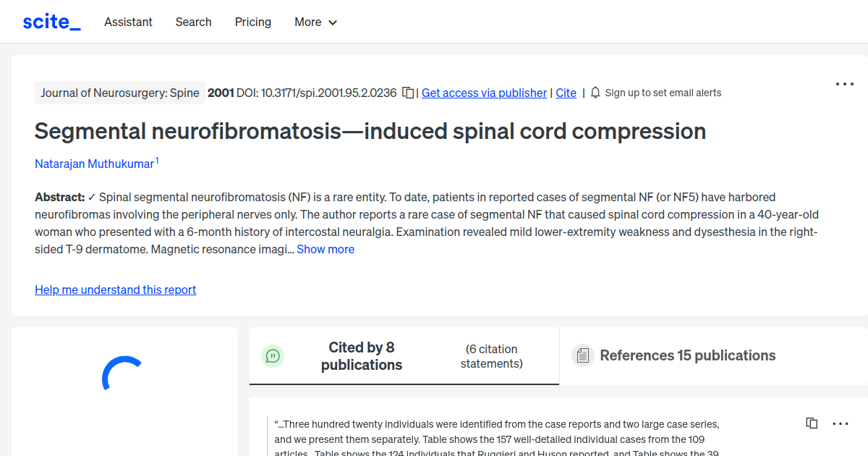Click Get access via publisher
Viewport: 868px width, 456px height.
(484, 93)
